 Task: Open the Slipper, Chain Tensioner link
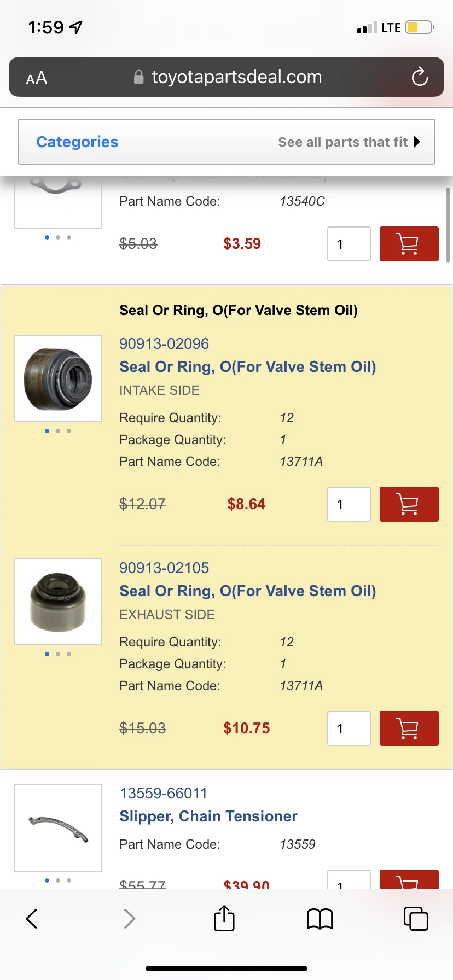click(208, 816)
